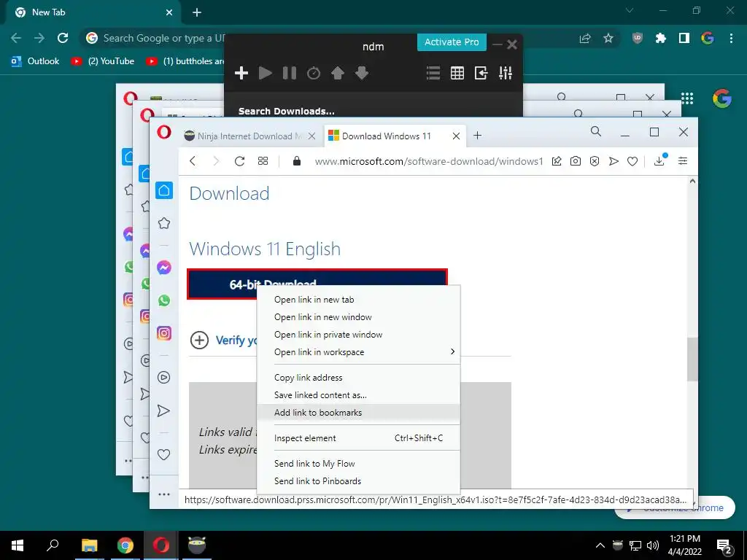Click the ndm add download plus icon
747x560 pixels.
[x=241, y=73]
